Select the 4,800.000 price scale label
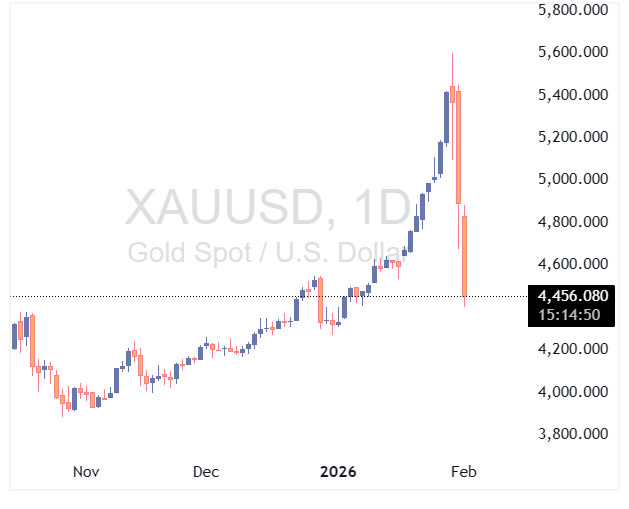The image size is (629, 509). (x=573, y=222)
